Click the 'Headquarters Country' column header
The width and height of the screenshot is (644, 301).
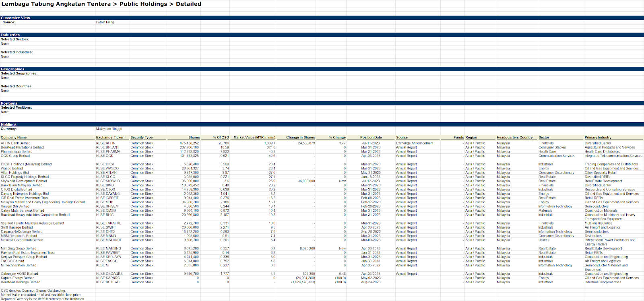click(x=515, y=138)
